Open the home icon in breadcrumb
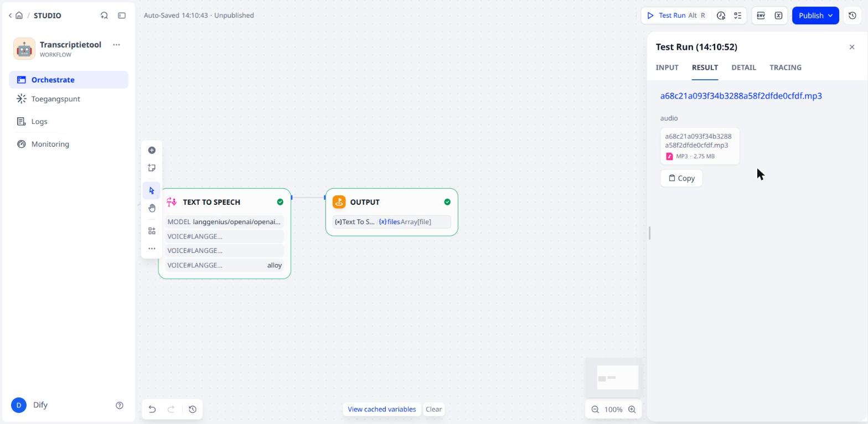The image size is (868, 424). click(19, 15)
